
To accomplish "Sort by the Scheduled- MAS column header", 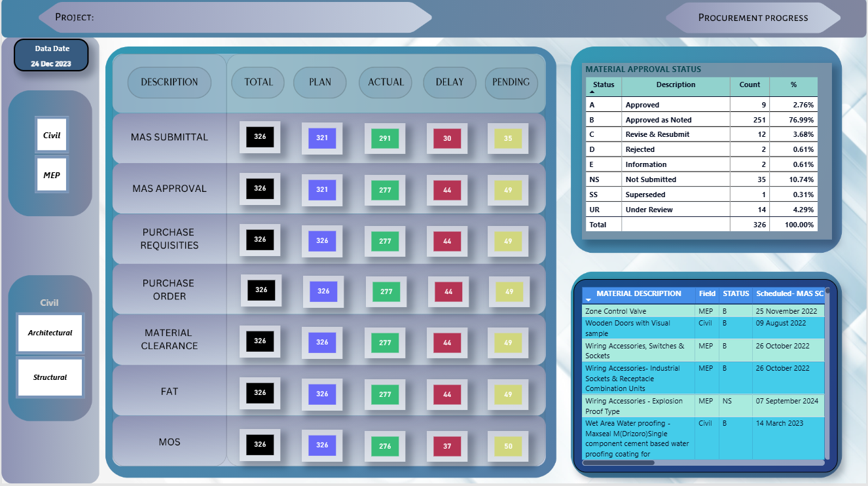I will point(789,294).
